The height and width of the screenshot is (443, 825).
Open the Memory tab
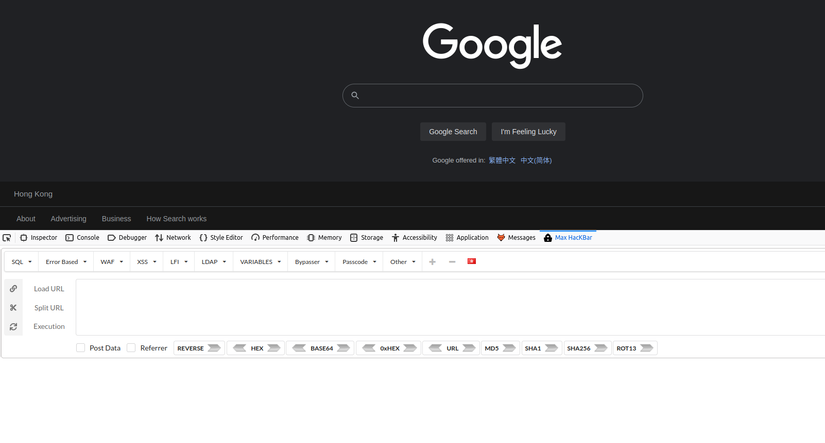[x=324, y=238]
